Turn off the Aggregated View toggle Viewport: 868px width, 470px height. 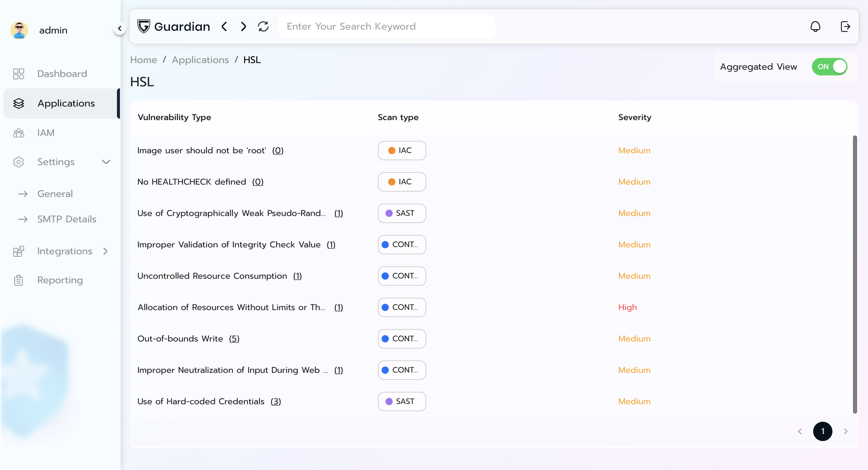[x=829, y=67]
